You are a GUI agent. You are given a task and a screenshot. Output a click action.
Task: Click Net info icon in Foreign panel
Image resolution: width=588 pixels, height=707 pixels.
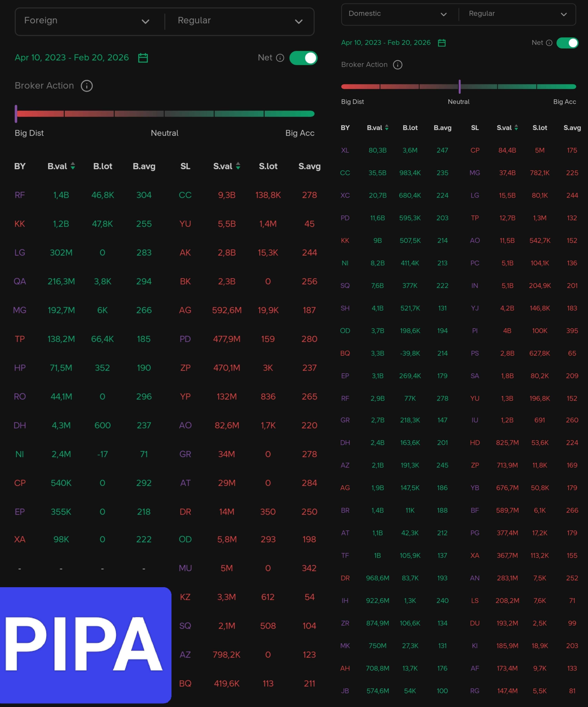280,58
